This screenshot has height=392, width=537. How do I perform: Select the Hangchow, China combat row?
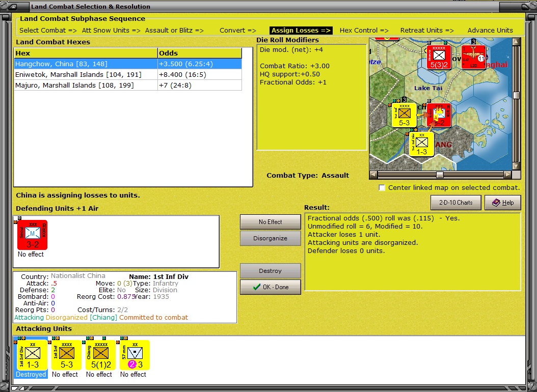(128, 64)
